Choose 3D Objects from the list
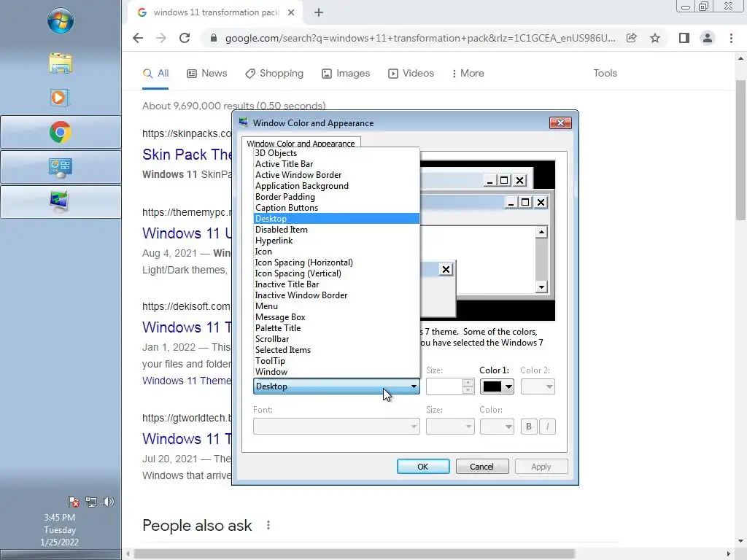This screenshot has height=560, width=747. pyautogui.click(x=336, y=153)
